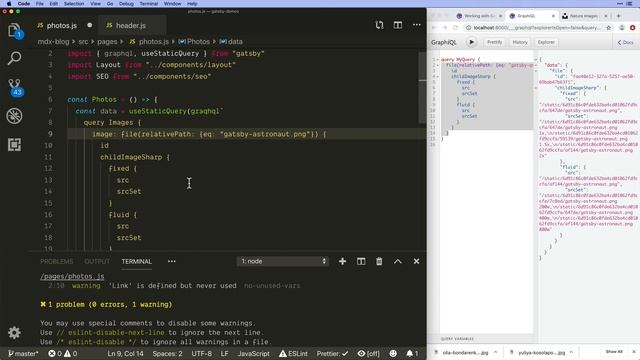640x360 pixels.
Task: Click 'Photos' symbol in breadcrumb
Action: pos(194,42)
